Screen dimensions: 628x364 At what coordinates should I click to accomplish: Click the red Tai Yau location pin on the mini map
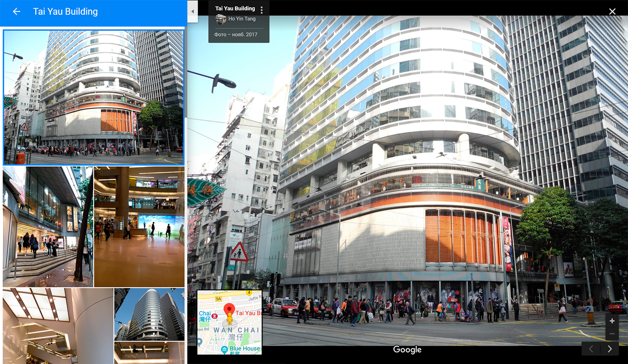click(x=229, y=312)
